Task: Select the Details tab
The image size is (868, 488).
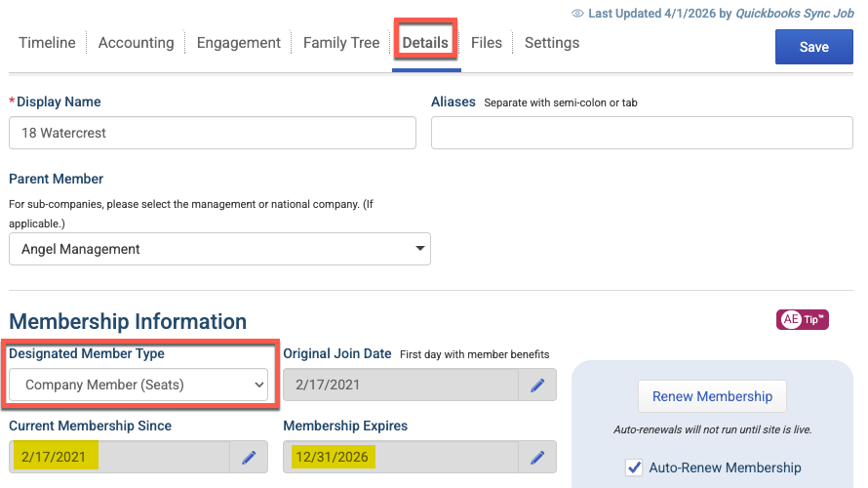Action: 425,43
